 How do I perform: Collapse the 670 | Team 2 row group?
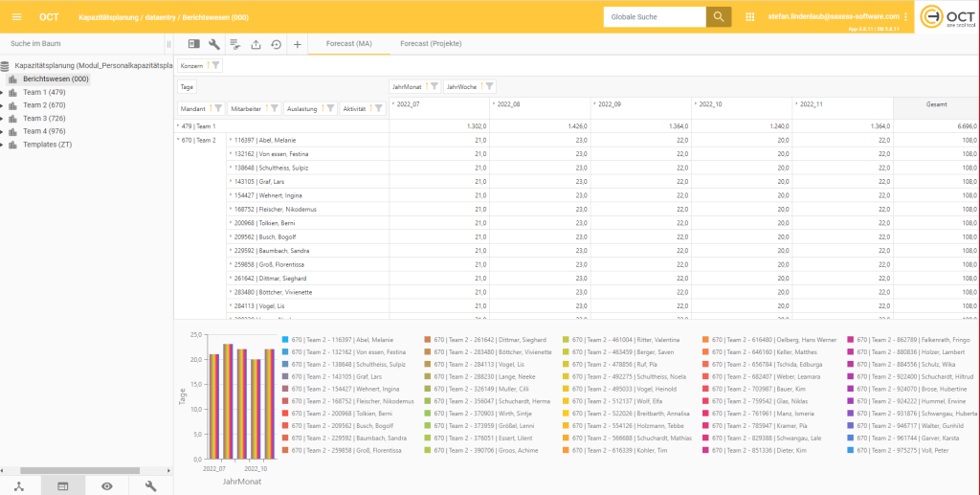point(178,140)
